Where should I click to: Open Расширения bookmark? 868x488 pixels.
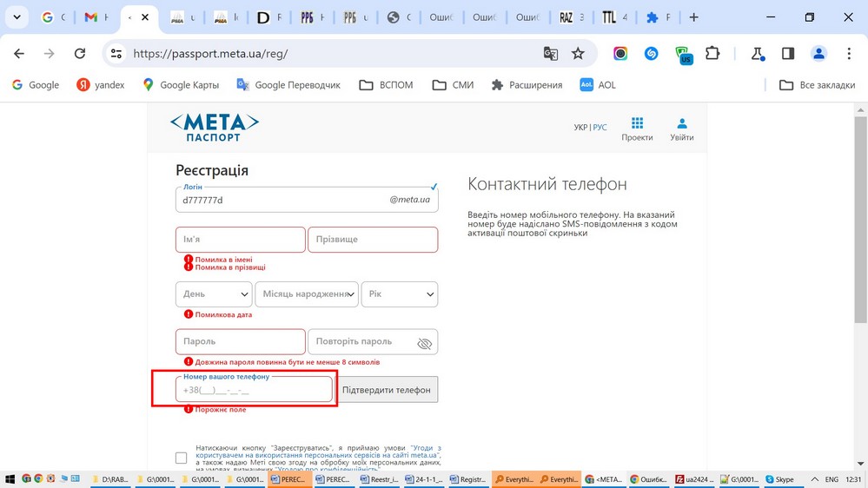527,84
